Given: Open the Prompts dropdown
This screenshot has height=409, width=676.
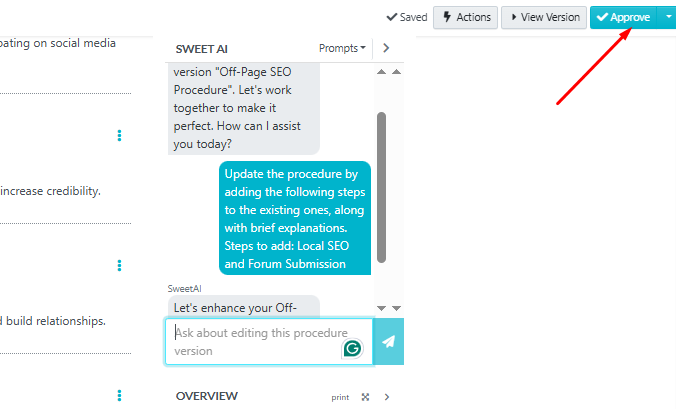Looking at the screenshot, I should (x=342, y=48).
